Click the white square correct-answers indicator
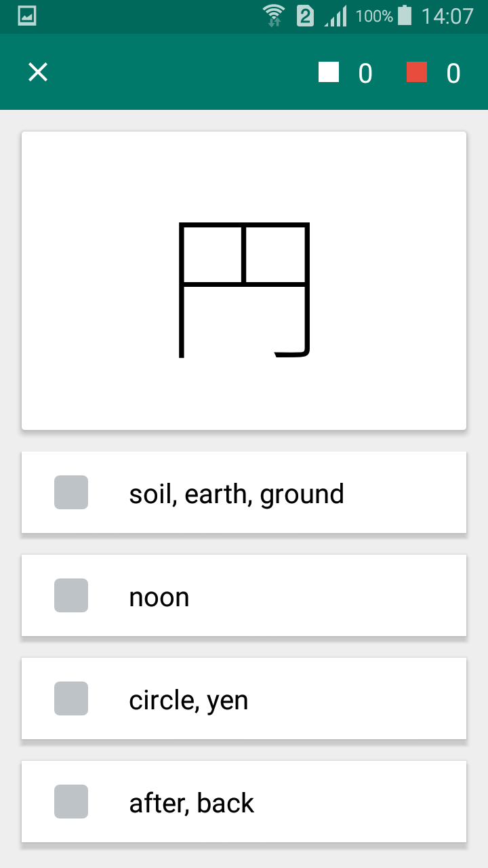 [329, 72]
